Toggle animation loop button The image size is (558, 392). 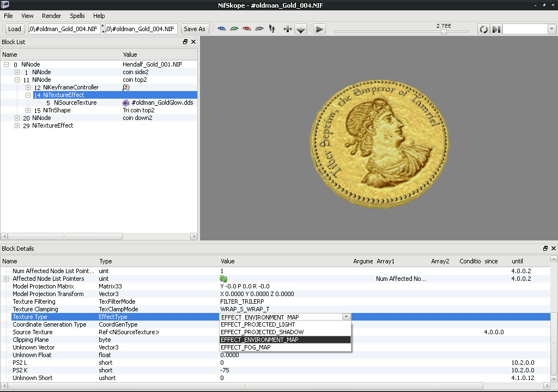484,29
